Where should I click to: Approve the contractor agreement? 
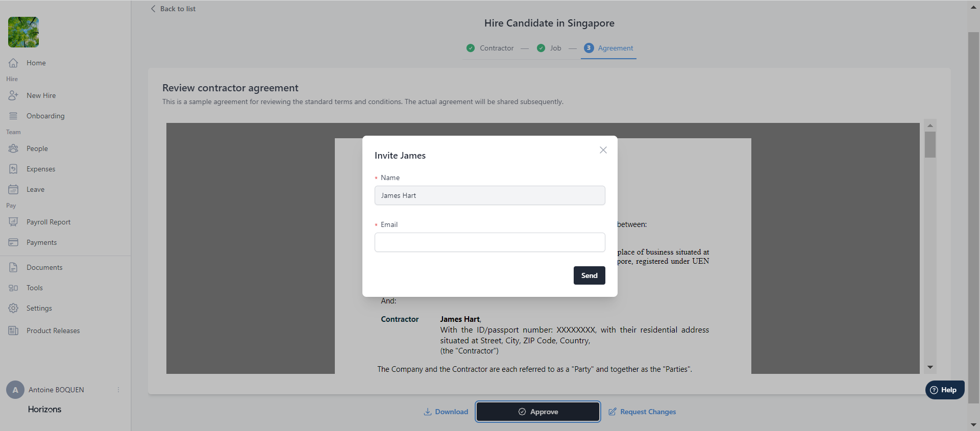pos(538,412)
